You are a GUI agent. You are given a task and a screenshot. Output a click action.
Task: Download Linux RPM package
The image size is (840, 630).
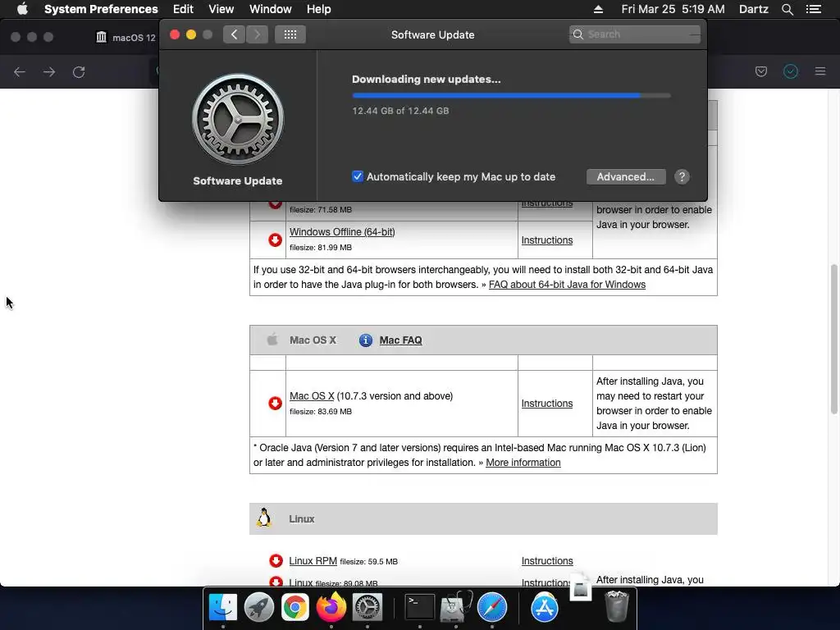point(313,561)
